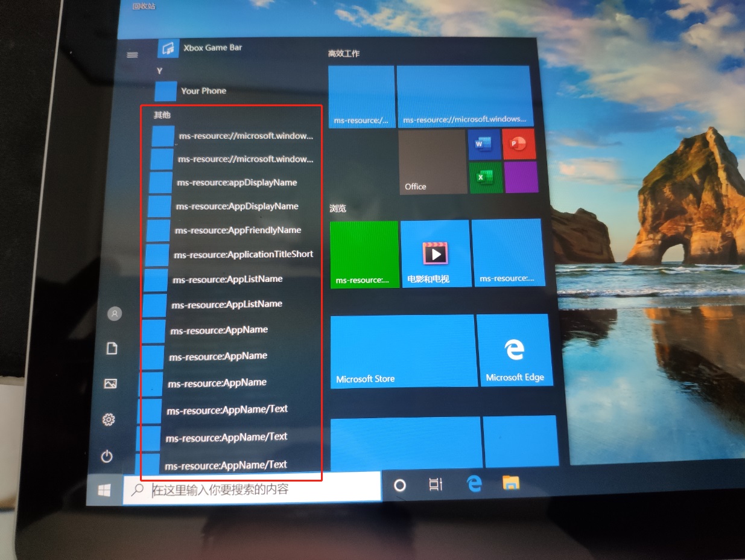Viewport: 745px width, 560px height.
Task: Expand the Start menu hamburger navigation
Action: click(x=132, y=54)
